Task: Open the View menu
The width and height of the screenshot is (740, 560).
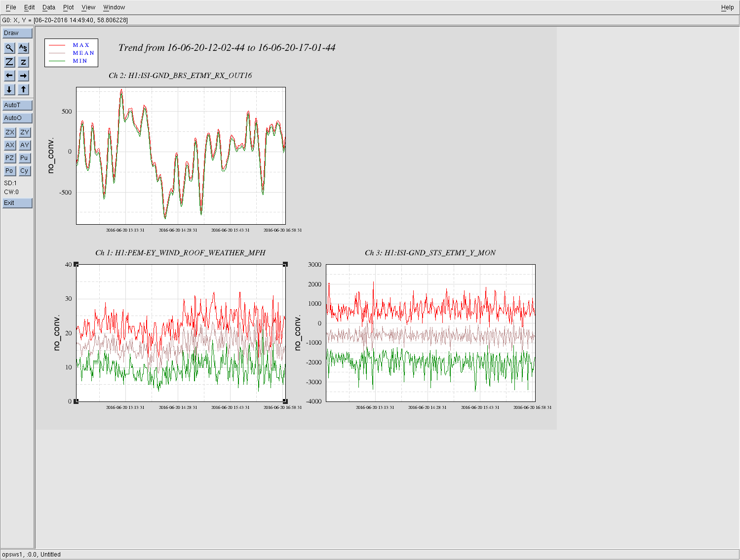Action: coord(88,7)
